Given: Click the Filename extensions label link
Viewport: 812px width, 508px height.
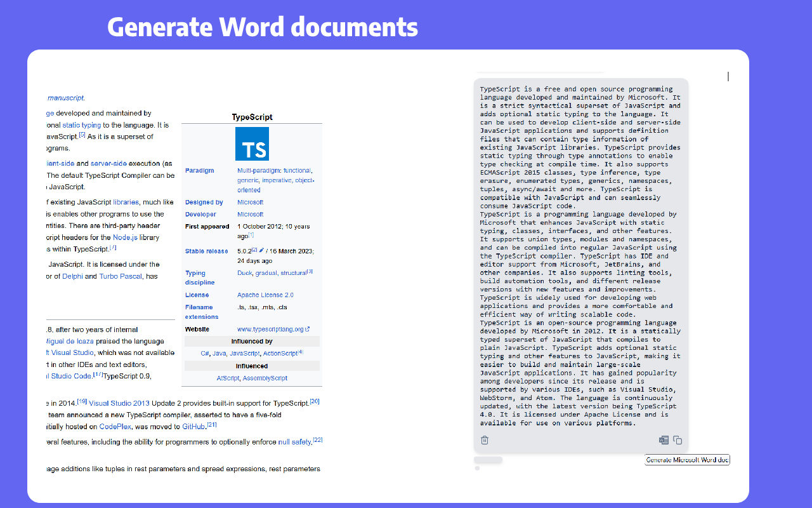Looking at the screenshot, I should point(202,312).
